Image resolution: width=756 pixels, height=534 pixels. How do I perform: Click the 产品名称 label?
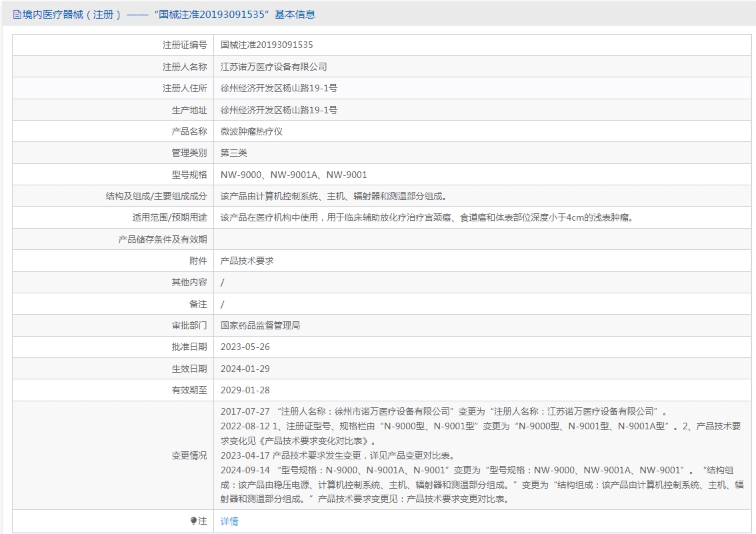[x=189, y=131]
